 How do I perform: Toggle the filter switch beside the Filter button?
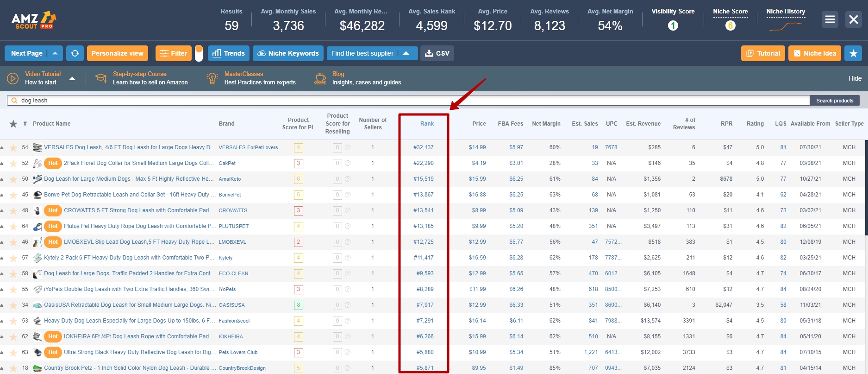pos(199,53)
